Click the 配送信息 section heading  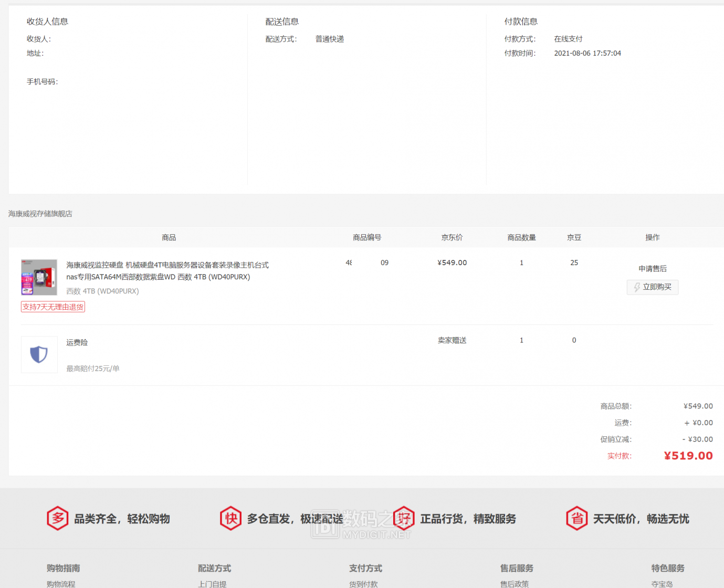282,22
